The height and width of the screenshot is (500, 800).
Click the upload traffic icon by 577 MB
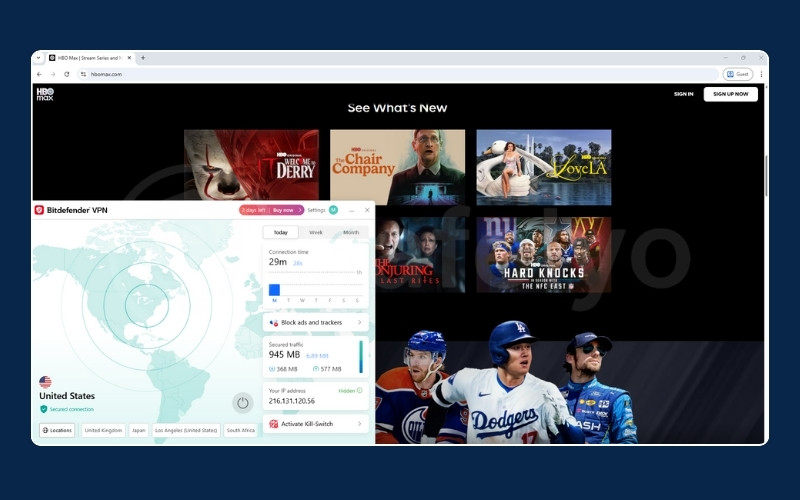(x=316, y=369)
